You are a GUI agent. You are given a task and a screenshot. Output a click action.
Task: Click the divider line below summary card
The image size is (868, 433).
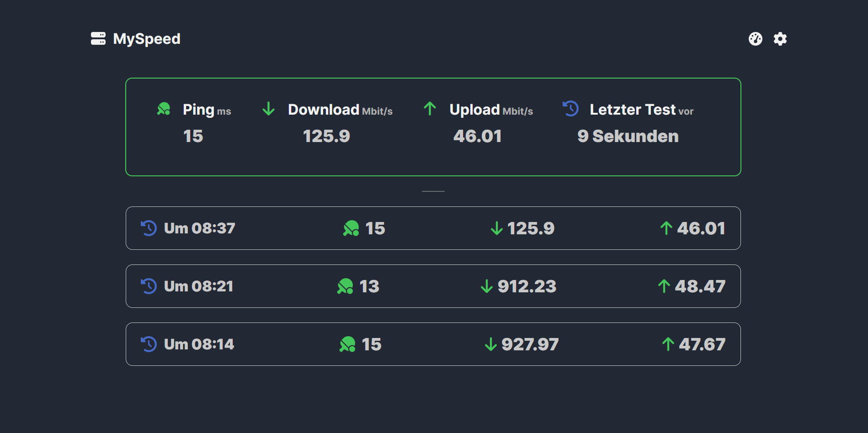[x=433, y=191]
